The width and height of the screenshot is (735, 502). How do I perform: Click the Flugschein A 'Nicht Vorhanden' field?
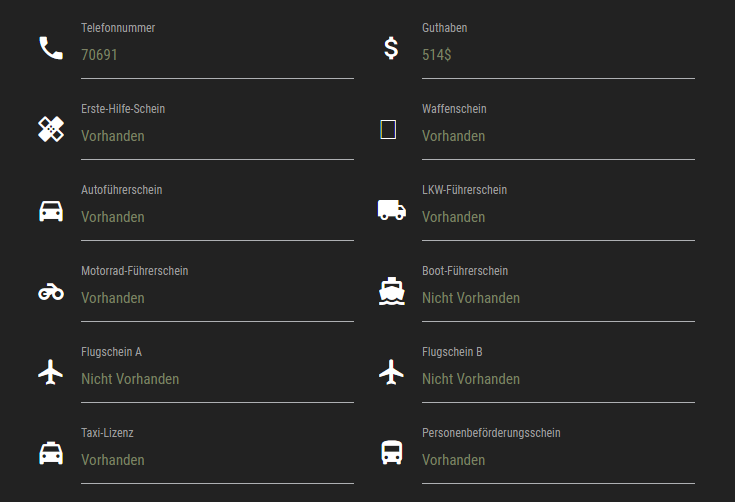pyautogui.click(x=217, y=379)
